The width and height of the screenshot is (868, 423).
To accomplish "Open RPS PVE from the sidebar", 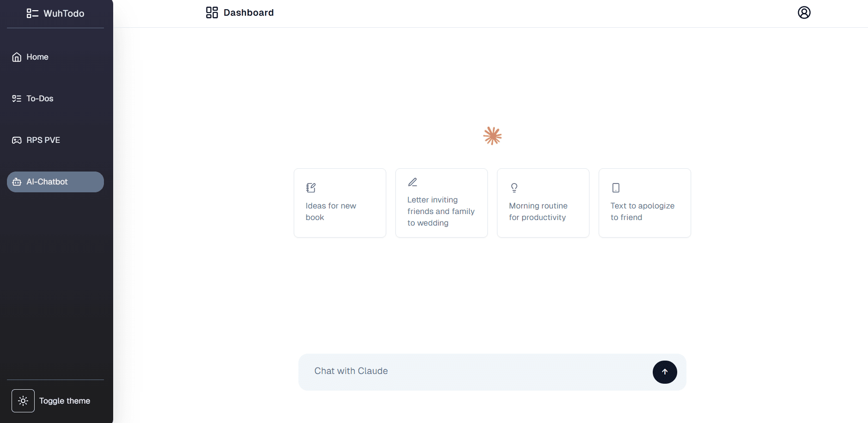I will tap(43, 140).
